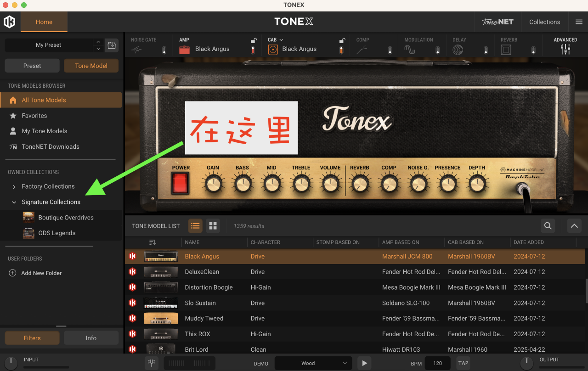
Task: Toggle the AMP section power switch
Action: click(253, 50)
